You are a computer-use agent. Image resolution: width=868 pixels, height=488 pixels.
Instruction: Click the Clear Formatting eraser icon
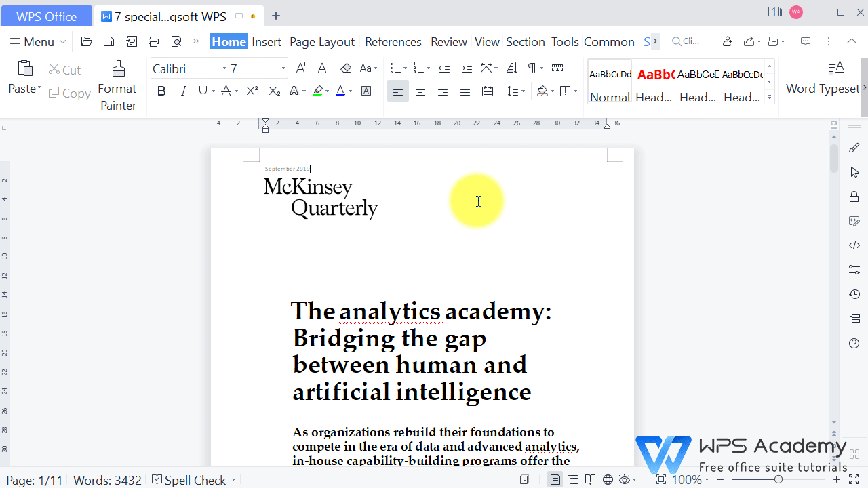pyautogui.click(x=346, y=68)
